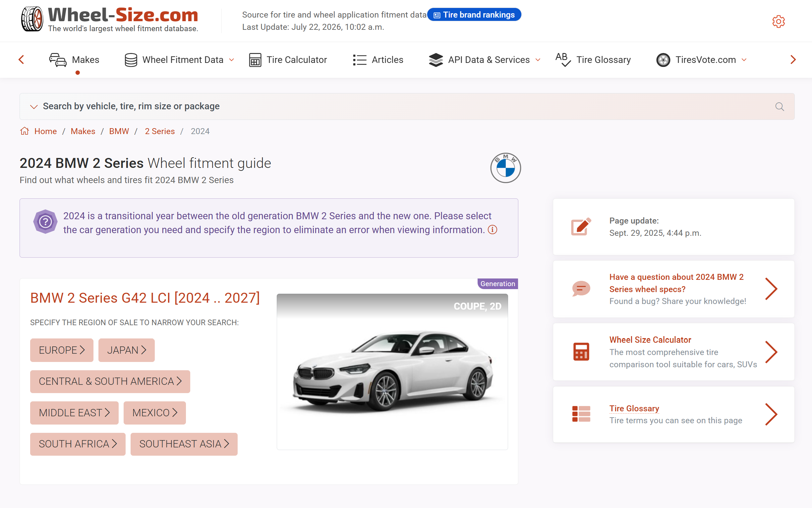The height and width of the screenshot is (508, 812).
Task: Click the Tire Calculator icon in the navigation
Action: coord(255,60)
